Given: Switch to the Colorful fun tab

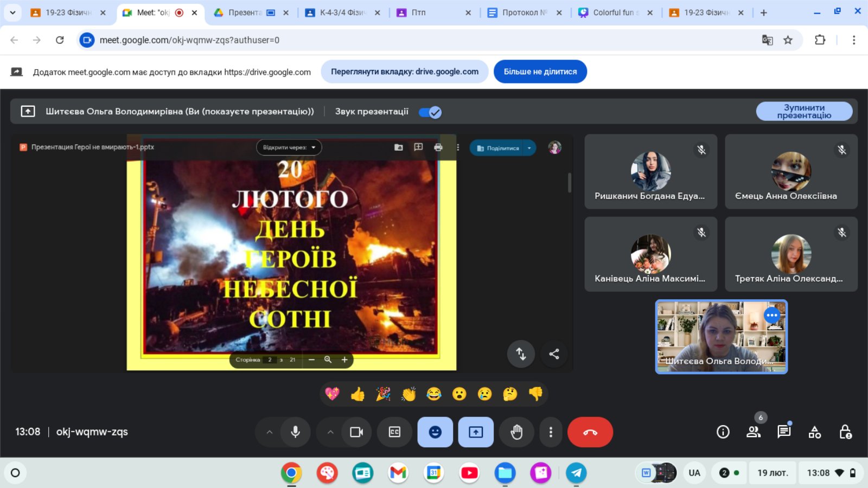Looking at the screenshot, I should pos(614,12).
